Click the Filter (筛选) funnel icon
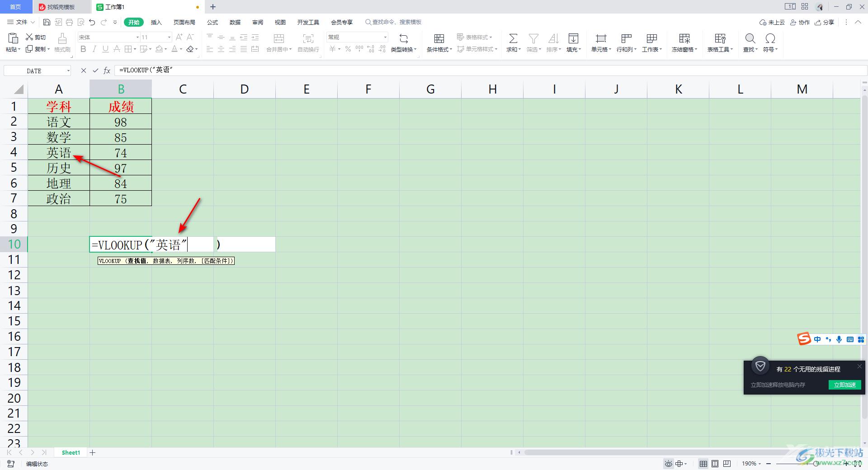 (x=533, y=38)
